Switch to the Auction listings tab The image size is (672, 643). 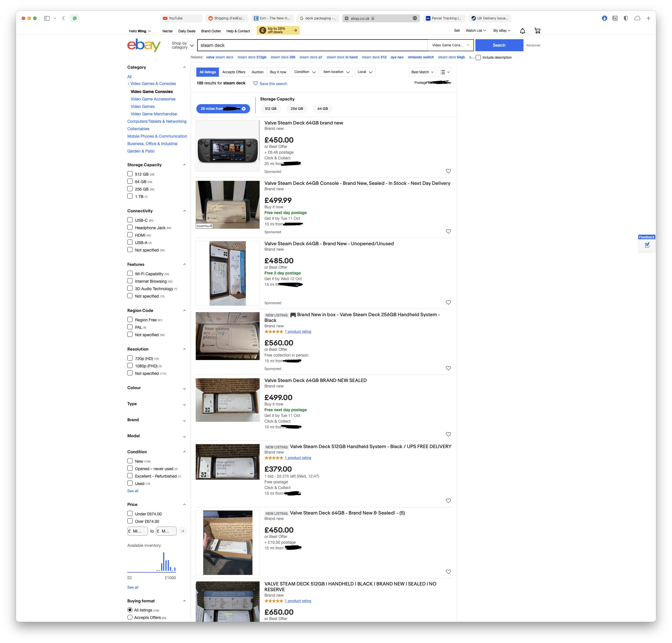258,72
